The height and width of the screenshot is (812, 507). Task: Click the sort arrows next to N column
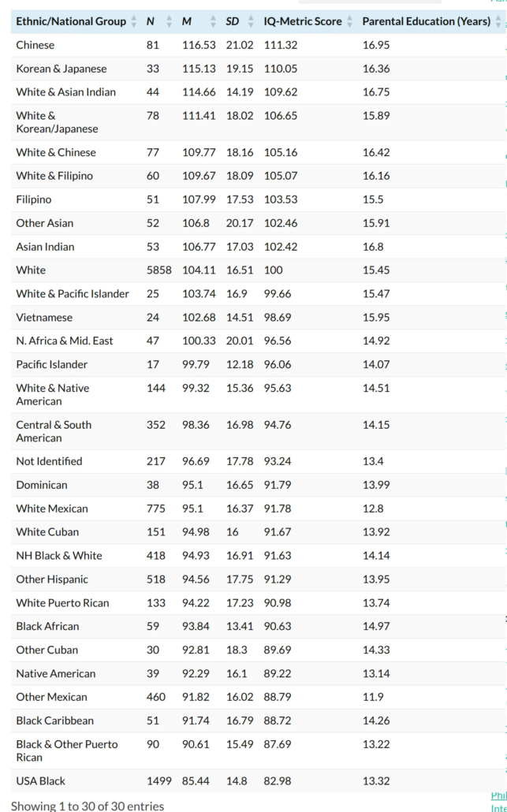pos(170,21)
